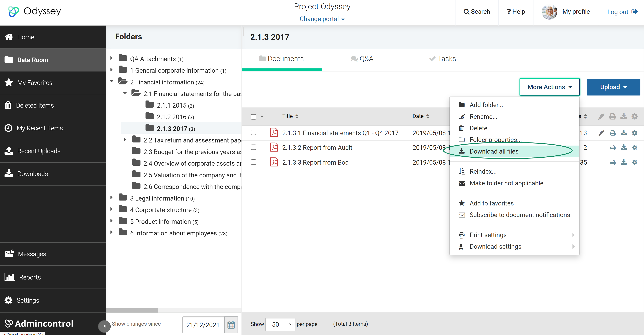
Task: Choose Delete... from More Actions
Action: [x=514, y=128]
